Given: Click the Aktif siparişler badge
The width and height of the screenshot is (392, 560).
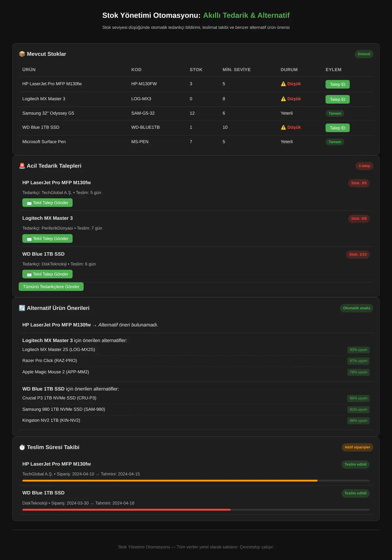Looking at the screenshot, I should tap(357, 447).
